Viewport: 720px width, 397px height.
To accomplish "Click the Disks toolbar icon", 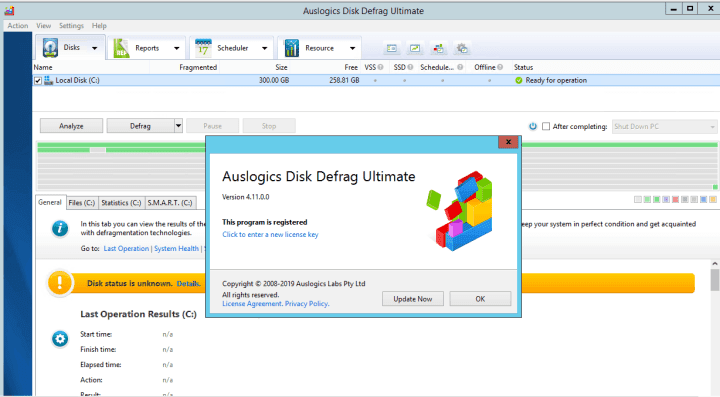I will coord(50,48).
